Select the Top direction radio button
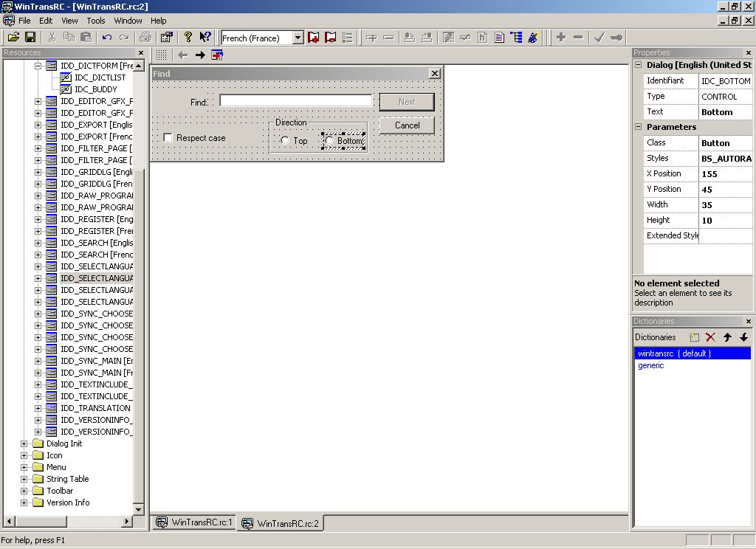The image size is (756, 549). (285, 141)
